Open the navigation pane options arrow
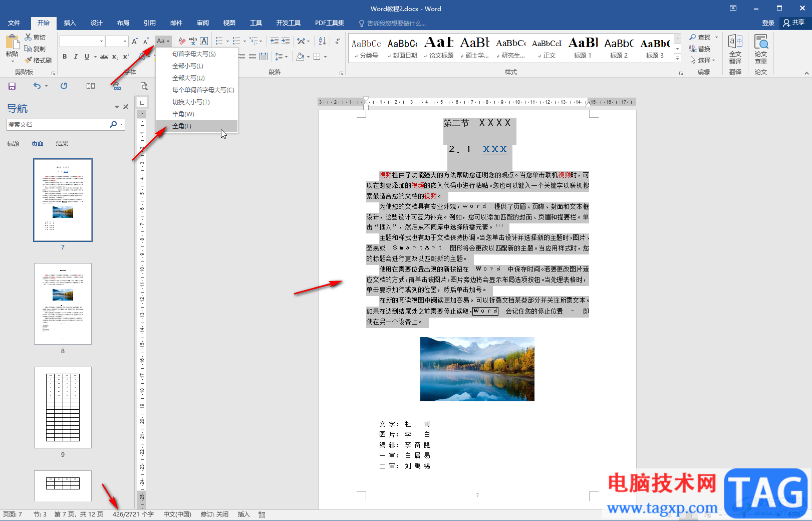This screenshot has width=812, height=521. tap(117, 107)
